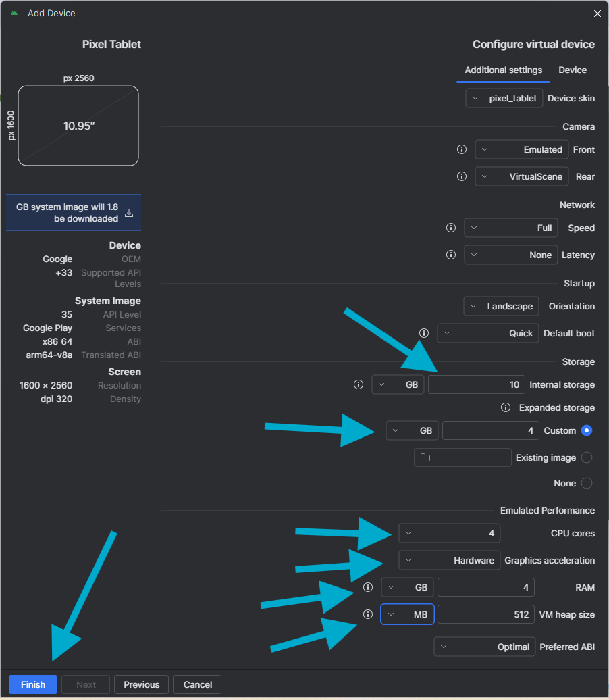Click info icon beside Latency dropdown
The height and width of the screenshot is (700, 609).
(451, 255)
